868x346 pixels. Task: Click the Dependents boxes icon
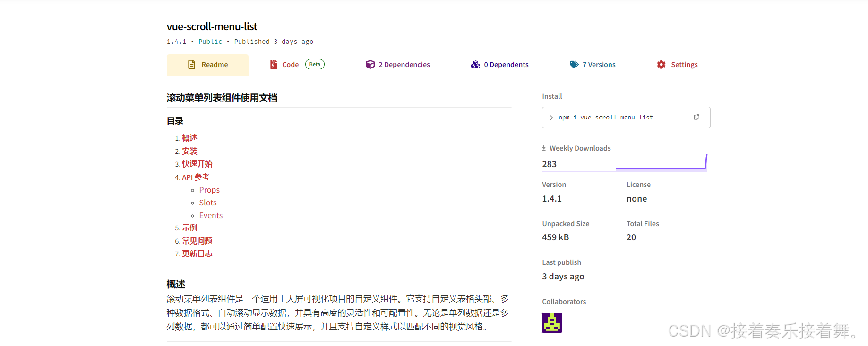point(475,65)
